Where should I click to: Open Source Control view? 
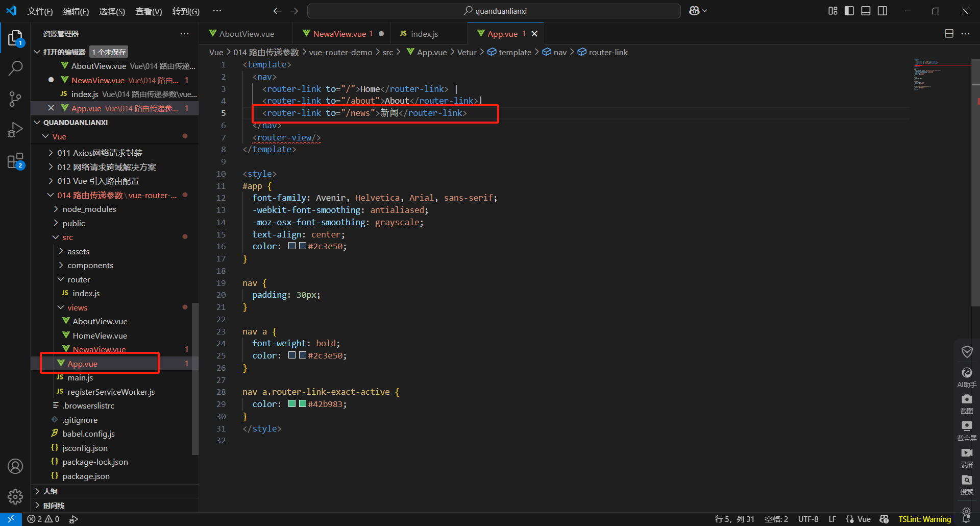pyautogui.click(x=15, y=99)
